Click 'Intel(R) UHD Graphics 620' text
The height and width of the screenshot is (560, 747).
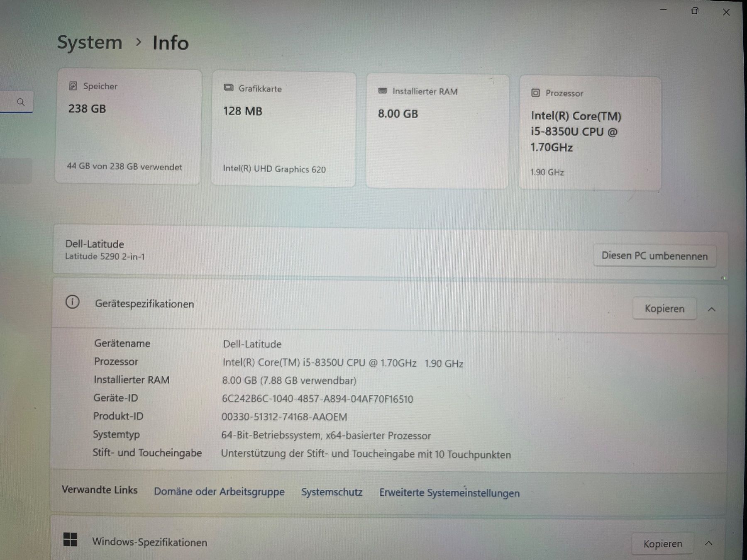pyautogui.click(x=274, y=169)
